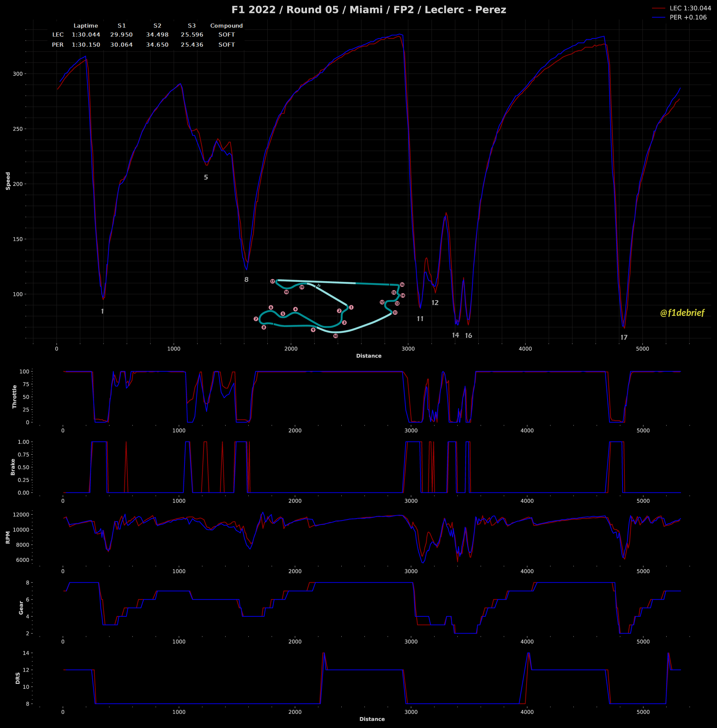Viewport: 717px width, 728px height.
Task: Click the @f1debrief watermark
Action: pyautogui.click(x=682, y=313)
